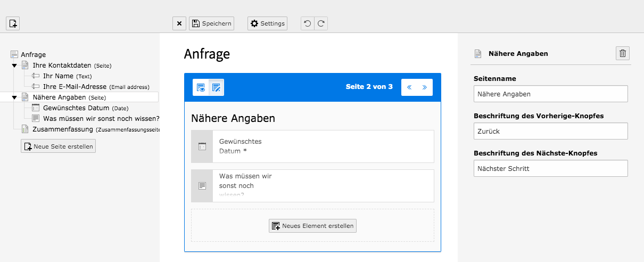Screen dimensions: 644x262
Task: Switch to abstract edit view icon
Action: click(x=216, y=87)
